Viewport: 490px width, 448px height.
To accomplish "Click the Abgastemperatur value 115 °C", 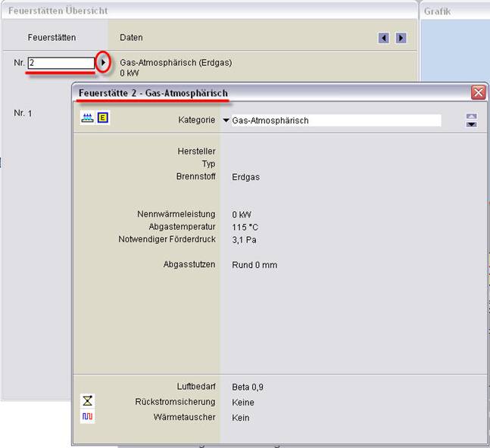I will (x=246, y=227).
